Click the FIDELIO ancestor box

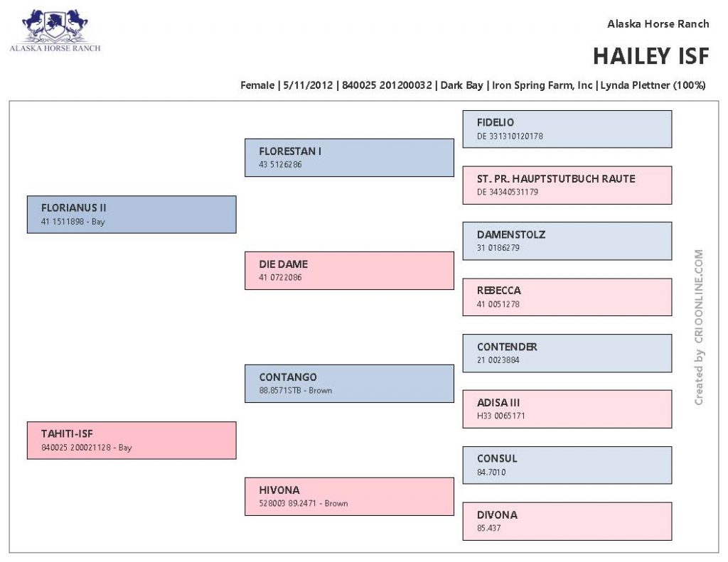click(x=567, y=129)
